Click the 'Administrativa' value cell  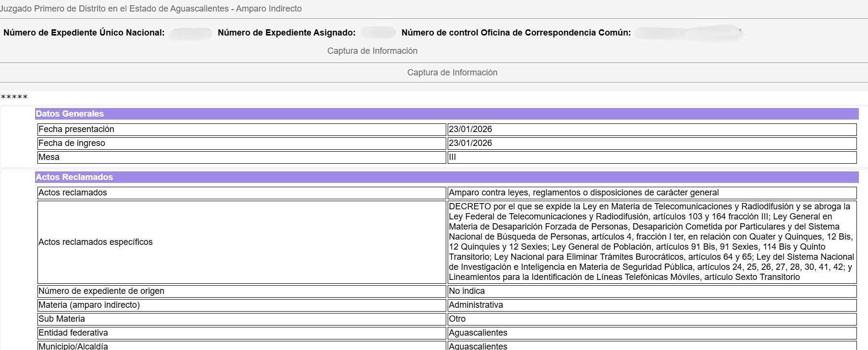pos(652,305)
